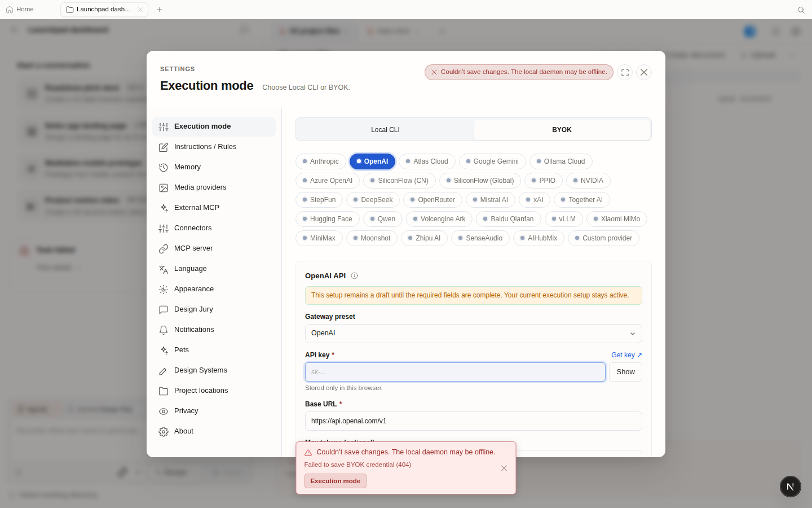This screenshot has width=812, height=508.
Task: Activate the Launchpad dashboard tab
Action: point(104,10)
